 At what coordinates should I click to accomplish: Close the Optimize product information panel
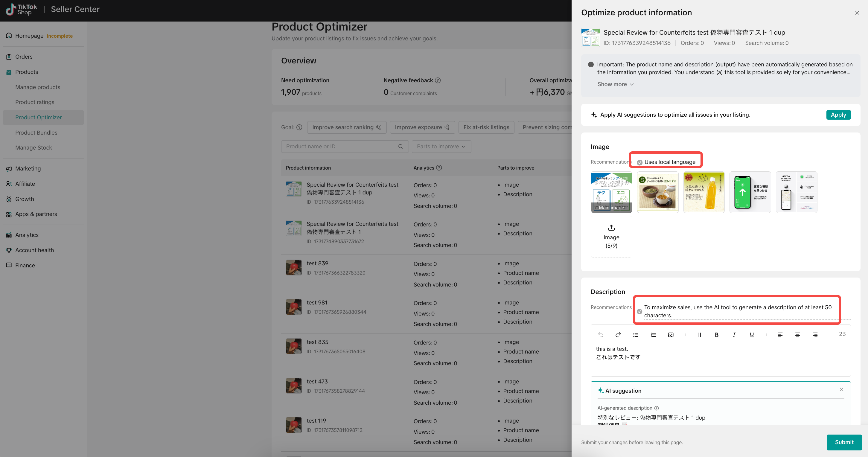click(857, 13)
